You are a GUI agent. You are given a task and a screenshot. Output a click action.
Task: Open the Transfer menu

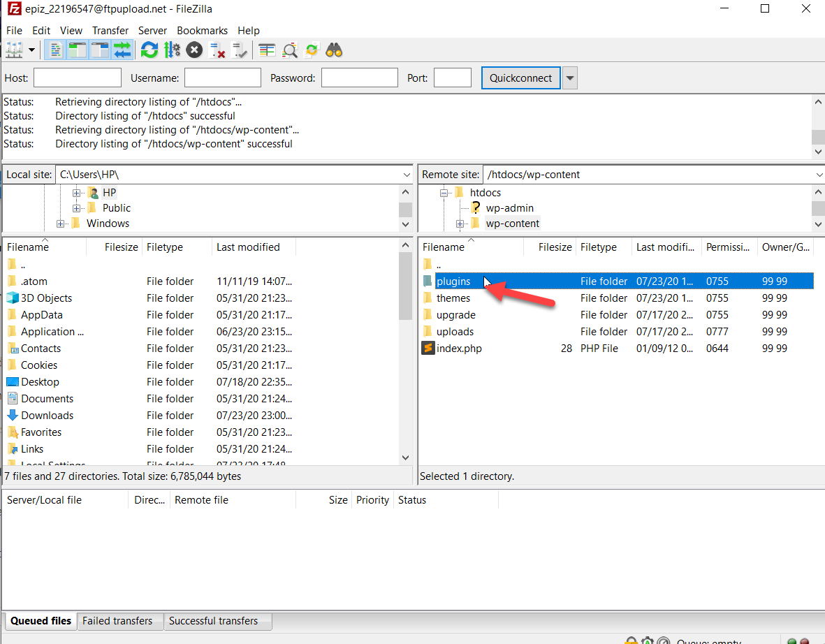point(110,31)
